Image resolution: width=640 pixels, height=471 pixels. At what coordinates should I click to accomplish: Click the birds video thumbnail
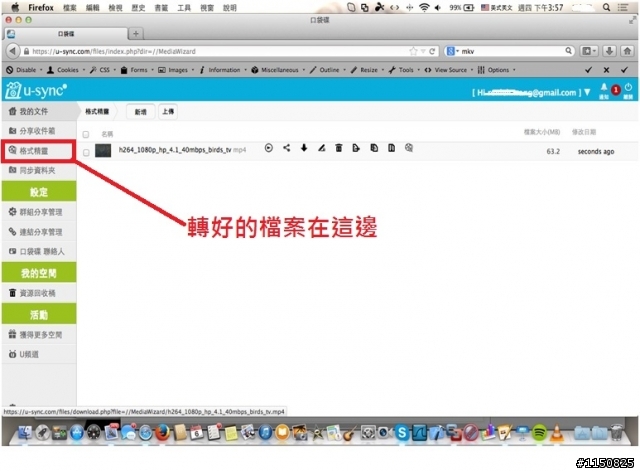click(103, 151)
